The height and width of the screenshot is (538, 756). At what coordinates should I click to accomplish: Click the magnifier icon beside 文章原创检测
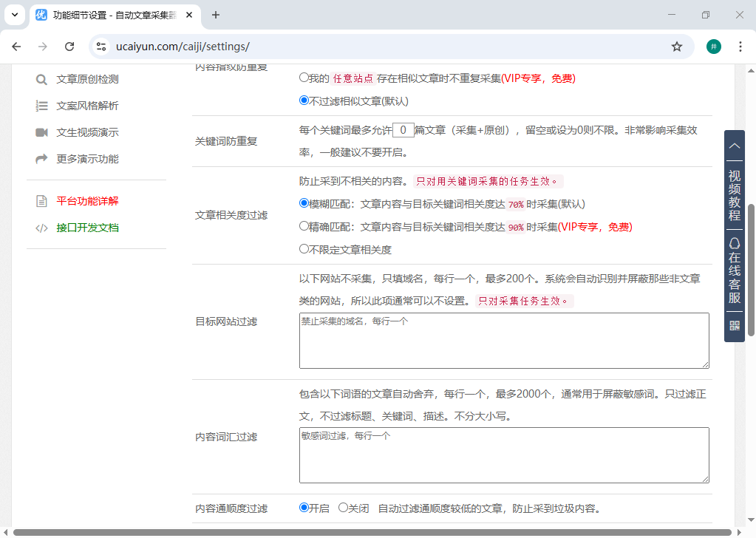tap(41, 79)
